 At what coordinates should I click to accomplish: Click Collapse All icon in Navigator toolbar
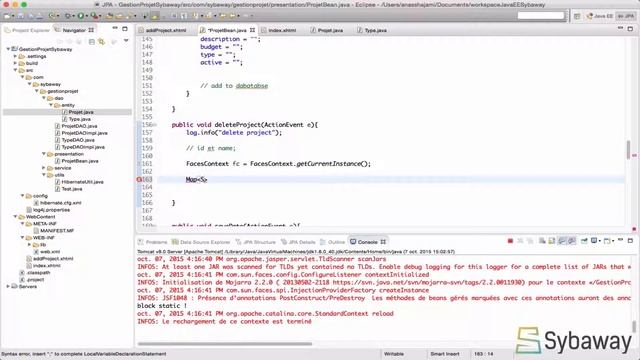coord(91,41)
